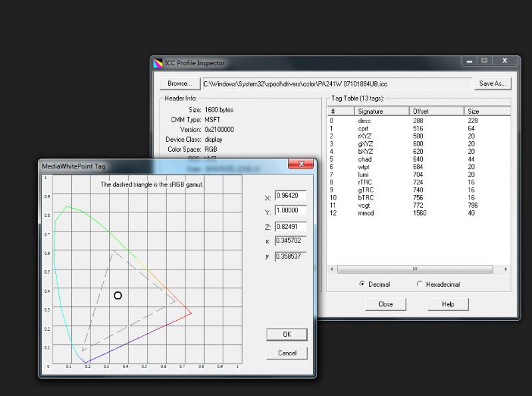Sort tag table by Offset column header
Viewport: 532px width, 396px height.
click(x=437, y=111)
